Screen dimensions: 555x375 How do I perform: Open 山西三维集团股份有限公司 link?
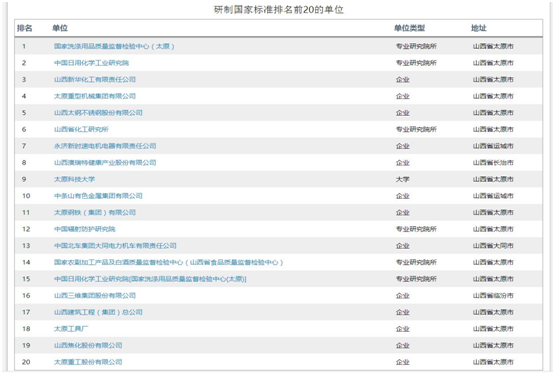95,296
